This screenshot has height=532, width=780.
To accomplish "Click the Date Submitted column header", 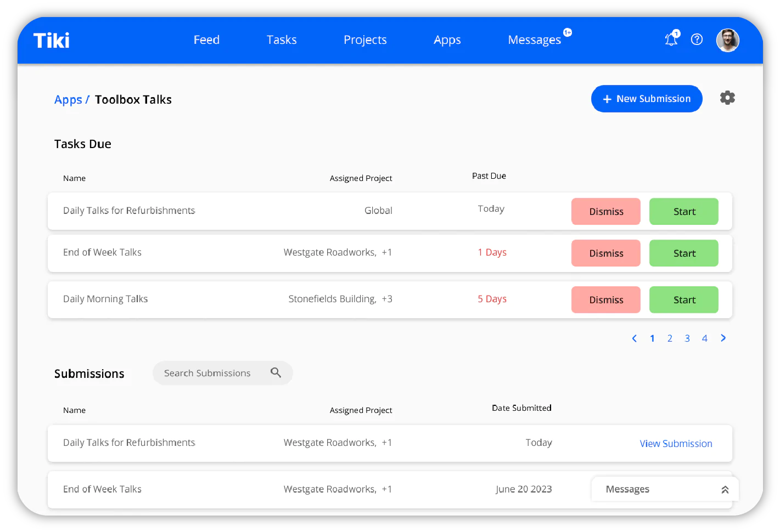I will click(521, 408).
